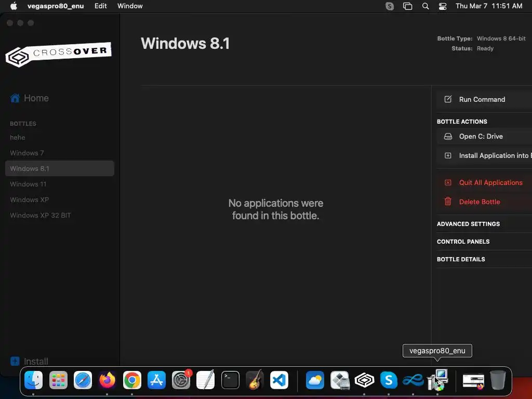The image size is (532, 399).
Task: Click the Delete Bottle trash icon
Action: coord(448,202)
